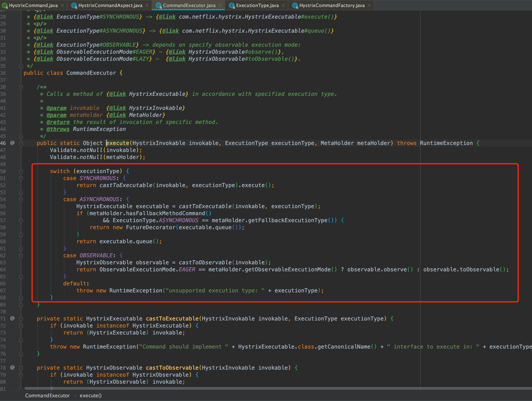
Task: Open the HystrixCommandFactory.java tab
Action: (x=332, y=5)
